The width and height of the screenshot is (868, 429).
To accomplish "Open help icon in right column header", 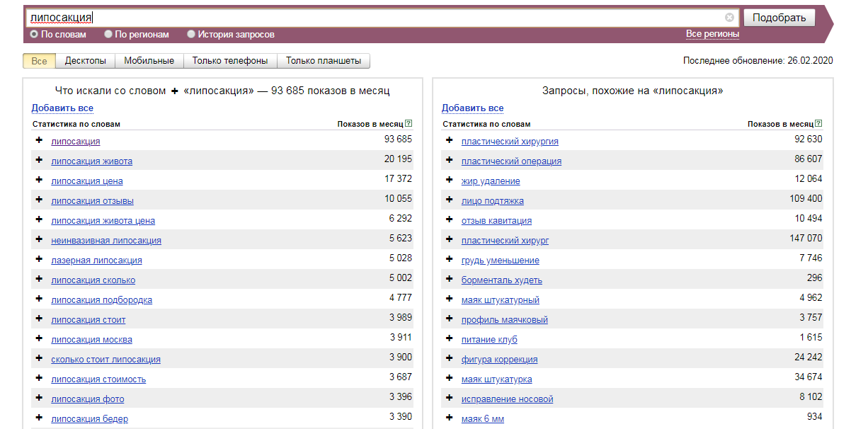I will click(x=818, y=124).
